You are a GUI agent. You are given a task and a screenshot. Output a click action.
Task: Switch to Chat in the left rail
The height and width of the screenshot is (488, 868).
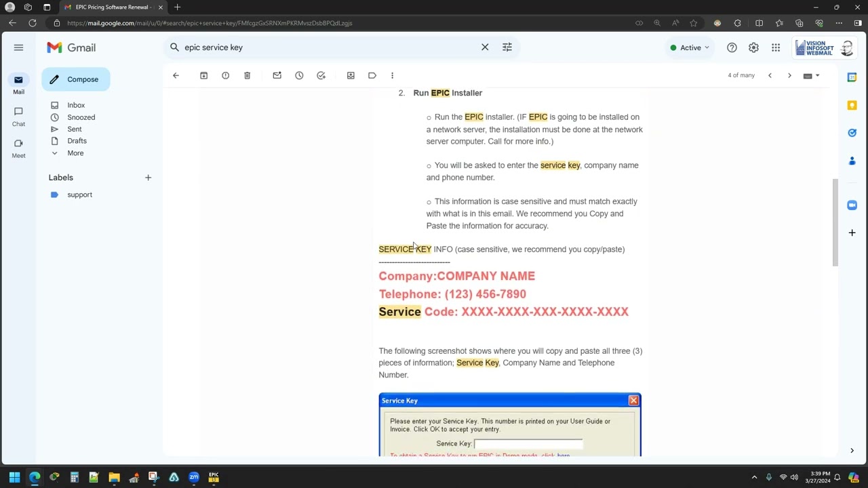(x=18, y=116)
